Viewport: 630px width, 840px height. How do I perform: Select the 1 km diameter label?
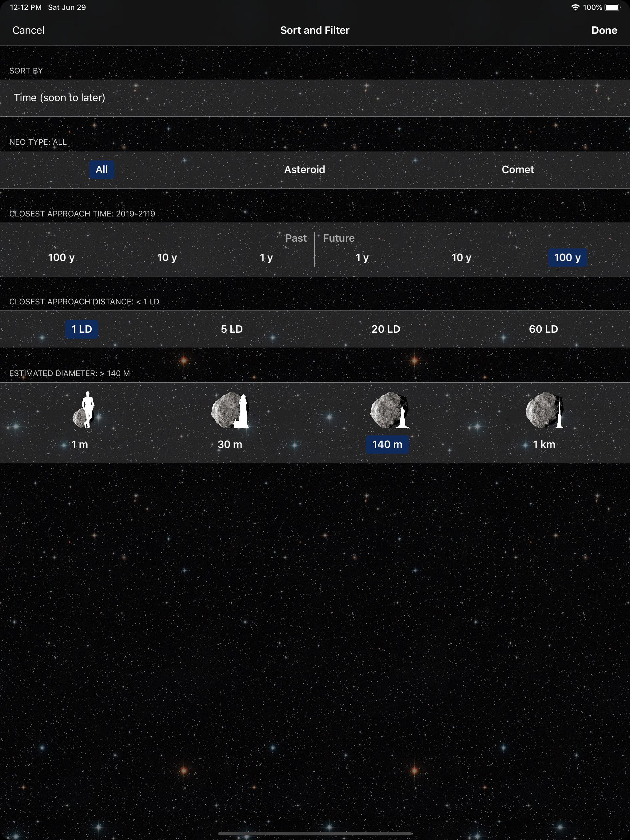click(544, 444)
